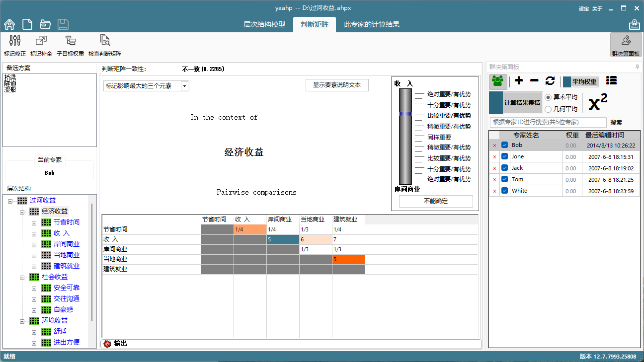This screenshot has height=362, width=644.
Task: Open the 子目标权重 tool
Action: (x=70, y=41)
